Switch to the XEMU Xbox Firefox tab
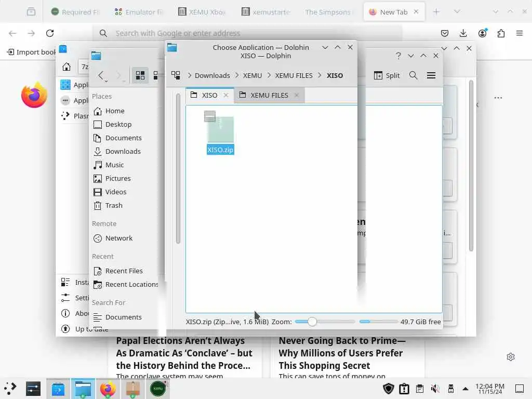Image resolution: width=532 pixels, height=399 pixels. [202, 12]
